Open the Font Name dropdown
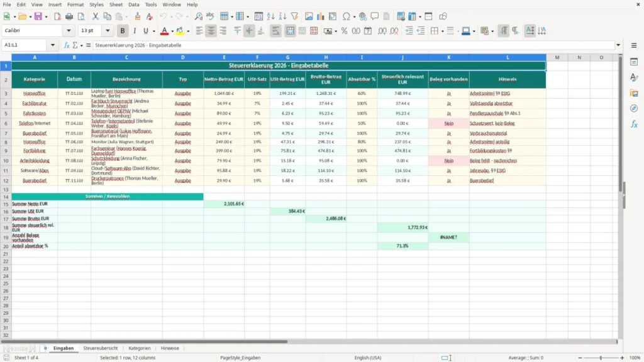This screenshot has width=644, height=362. 69,30
